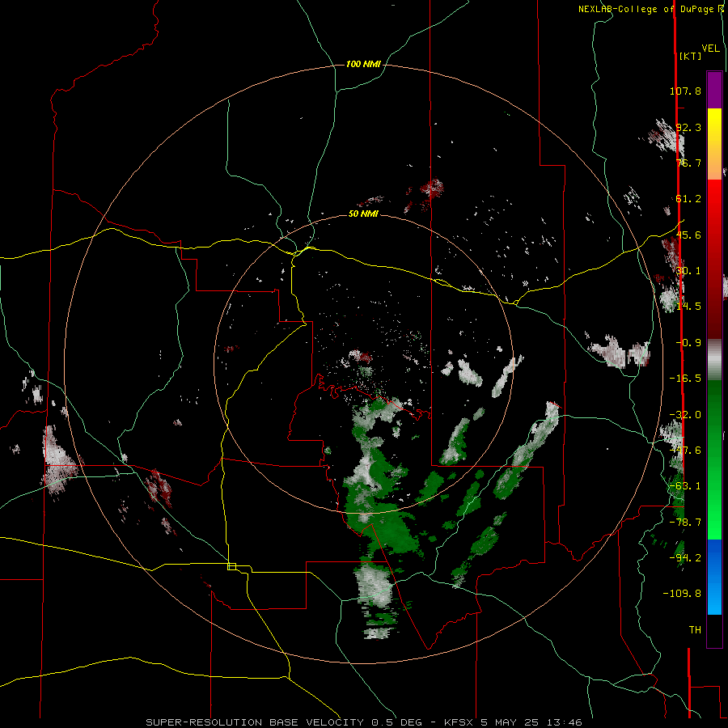The image size is (728, 728).
Task: Click the 107.8 value on velocity scale
Action: point(685,91)
